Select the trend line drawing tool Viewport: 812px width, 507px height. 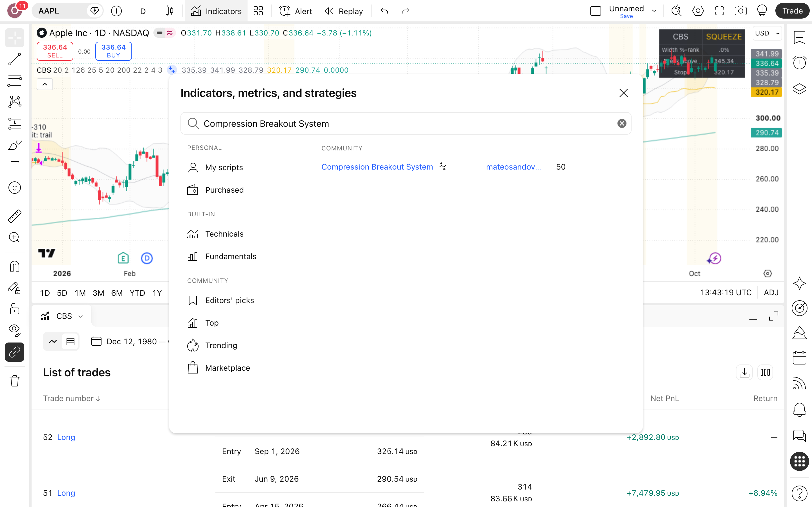pos(14,59)
